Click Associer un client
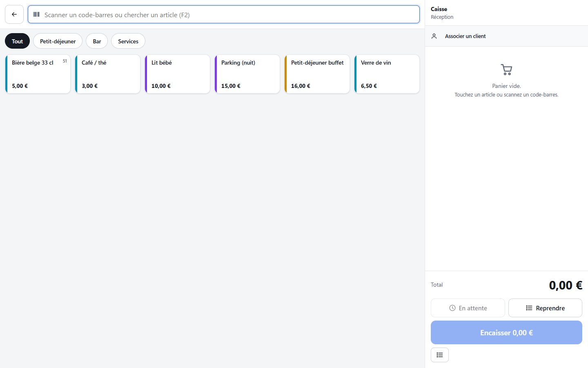Viewport: 588px width, 368px height. pos(506,36)
